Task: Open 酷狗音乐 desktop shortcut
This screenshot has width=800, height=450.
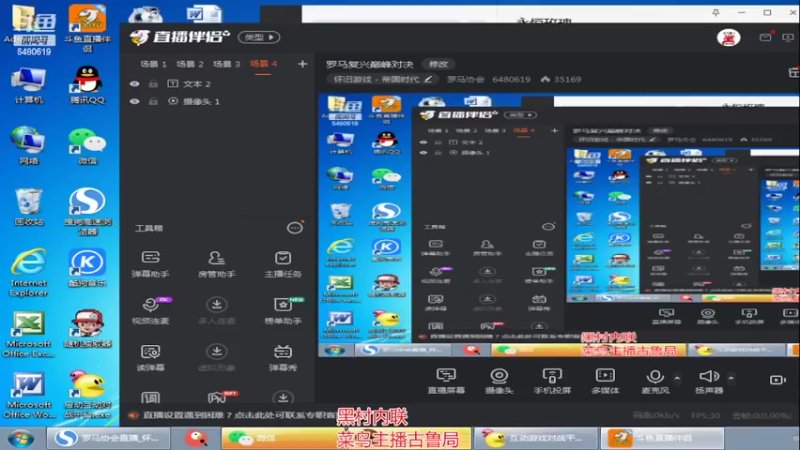Action: pyautogui.click(x=87, y=268)
